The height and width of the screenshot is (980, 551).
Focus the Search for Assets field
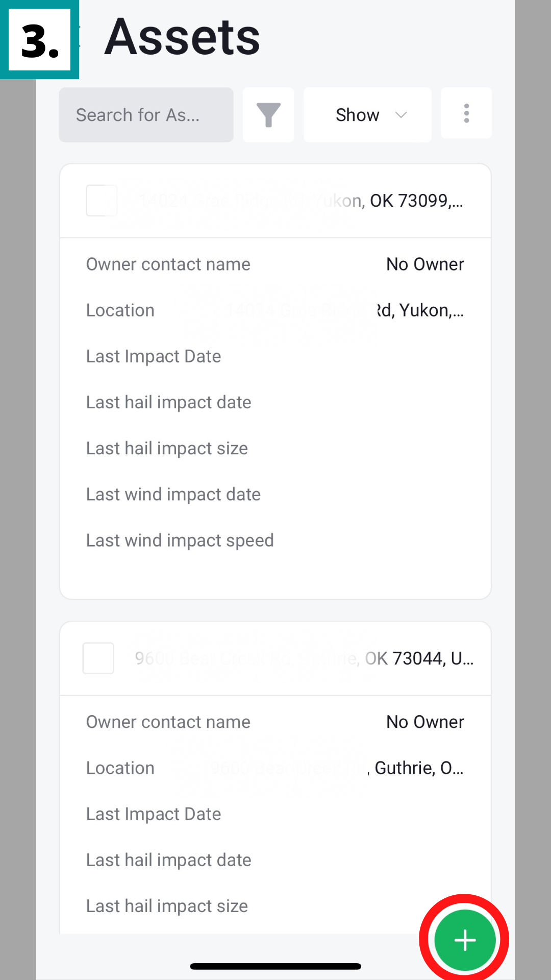[x=146, y=115]
